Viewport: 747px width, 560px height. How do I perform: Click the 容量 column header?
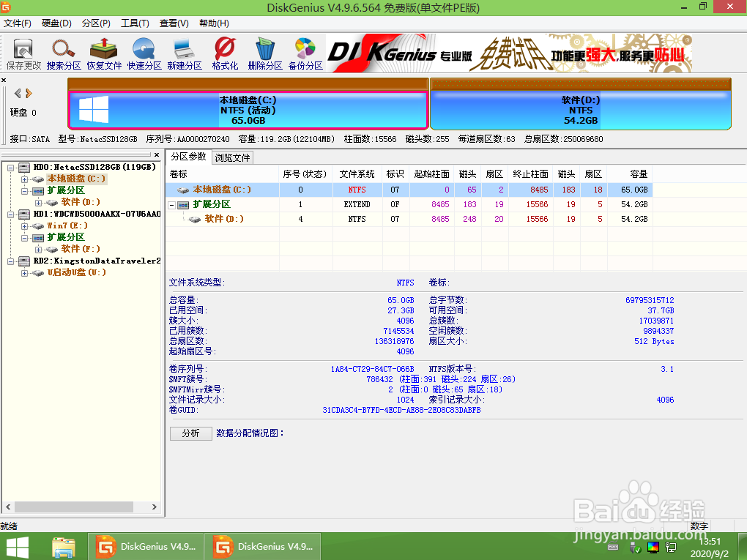[x=630, y=174]
